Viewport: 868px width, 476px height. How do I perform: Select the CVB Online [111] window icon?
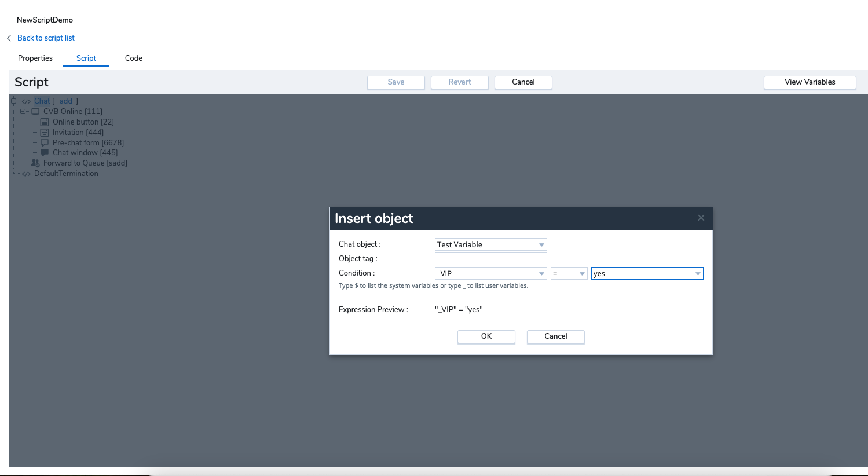coord(35,111)
